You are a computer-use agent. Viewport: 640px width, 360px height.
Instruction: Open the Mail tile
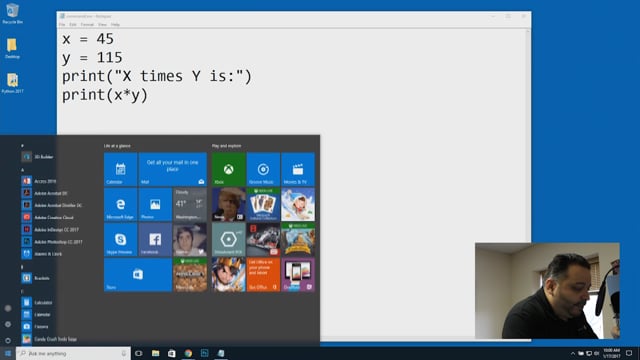coord(173,169)
